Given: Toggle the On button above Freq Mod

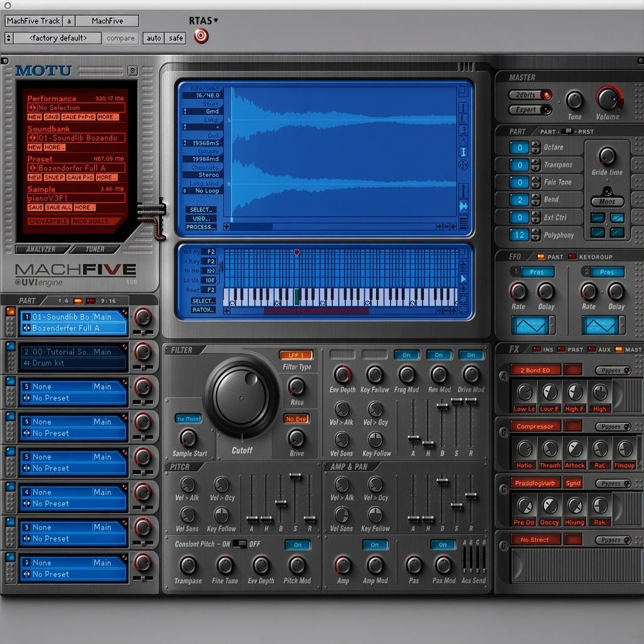Looking at the screenshot, I should [x=407, y=355].
